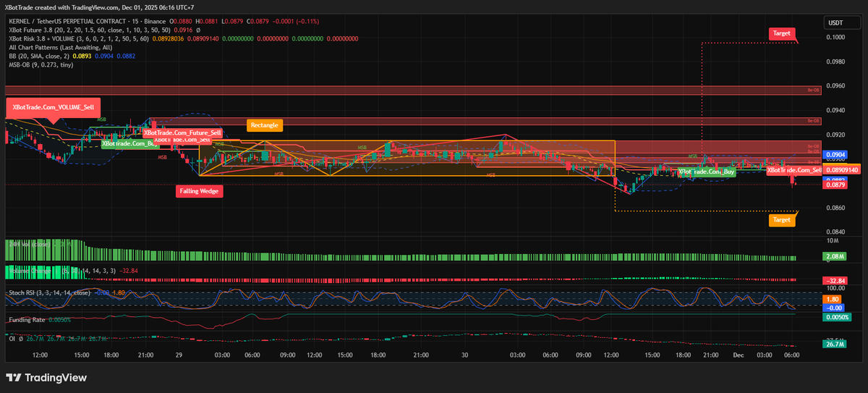Click the 29 date label on time axis
Viewport: 868px width, 393px height.
[178, 355]
